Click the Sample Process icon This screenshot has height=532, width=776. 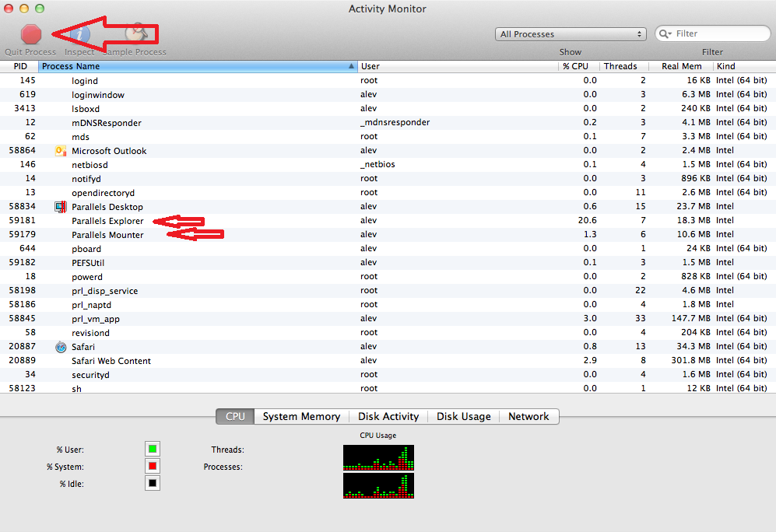136,34
